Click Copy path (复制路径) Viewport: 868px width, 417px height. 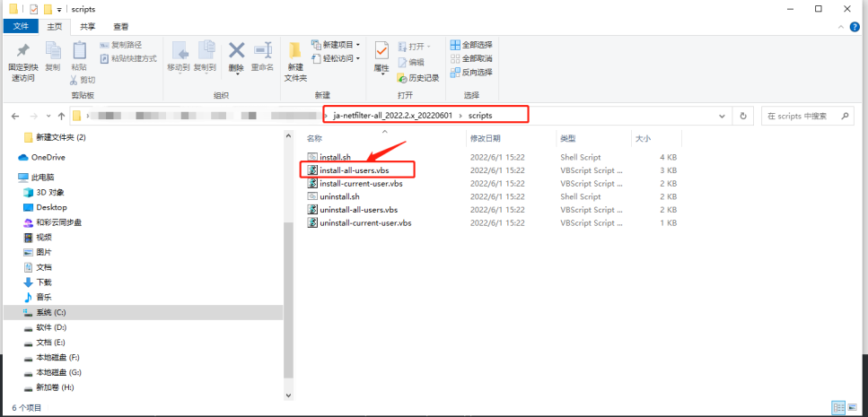(120, 45)
